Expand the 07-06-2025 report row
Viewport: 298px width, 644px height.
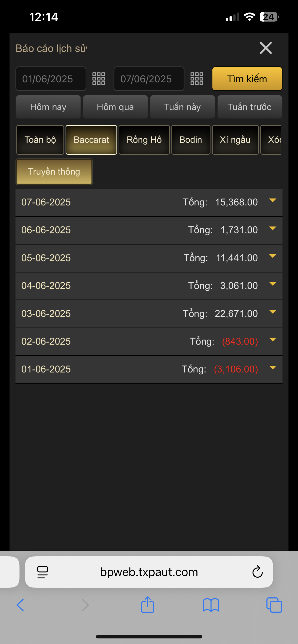coord(272,201)
